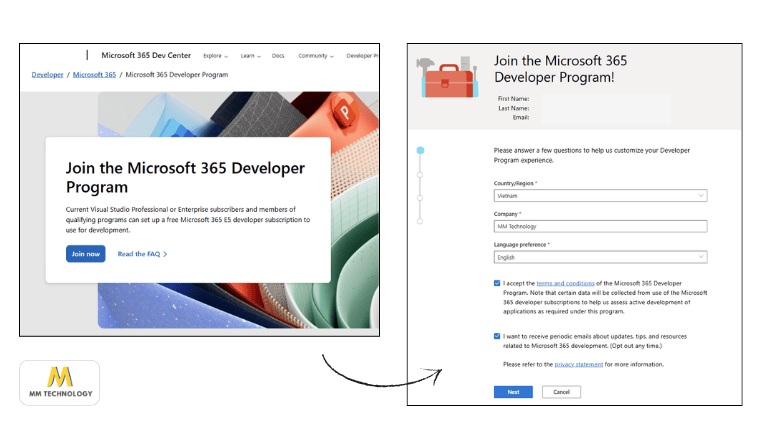Click the Explore menu chevron arrow

[226, 56]
